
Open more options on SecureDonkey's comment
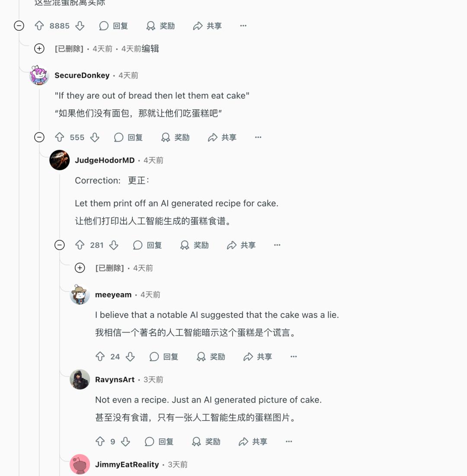point(258,137)
